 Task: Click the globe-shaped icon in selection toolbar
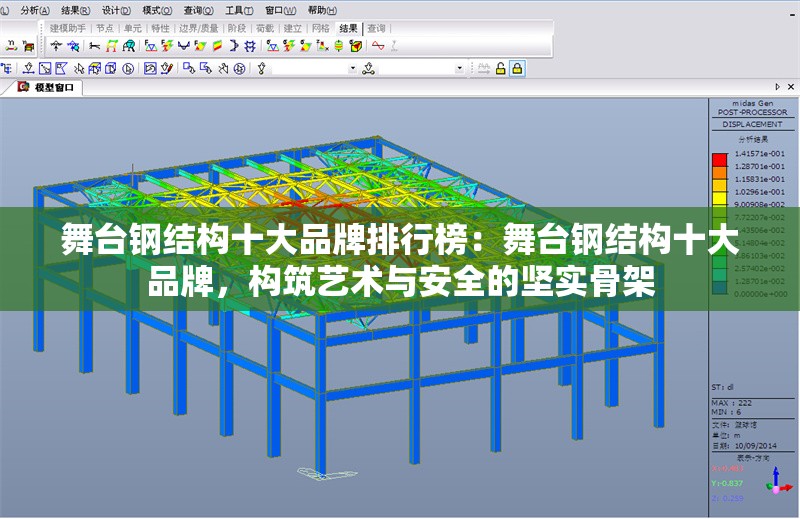(x=239, y=69)
